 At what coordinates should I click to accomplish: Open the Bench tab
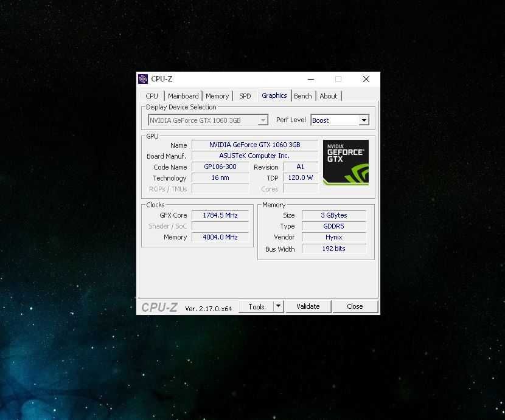coord(303,96)
